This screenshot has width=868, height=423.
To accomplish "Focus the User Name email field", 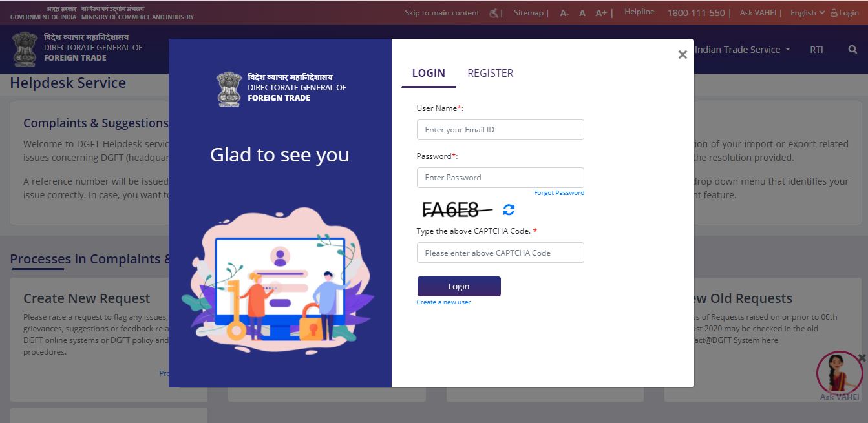I will tap(500, 130).
